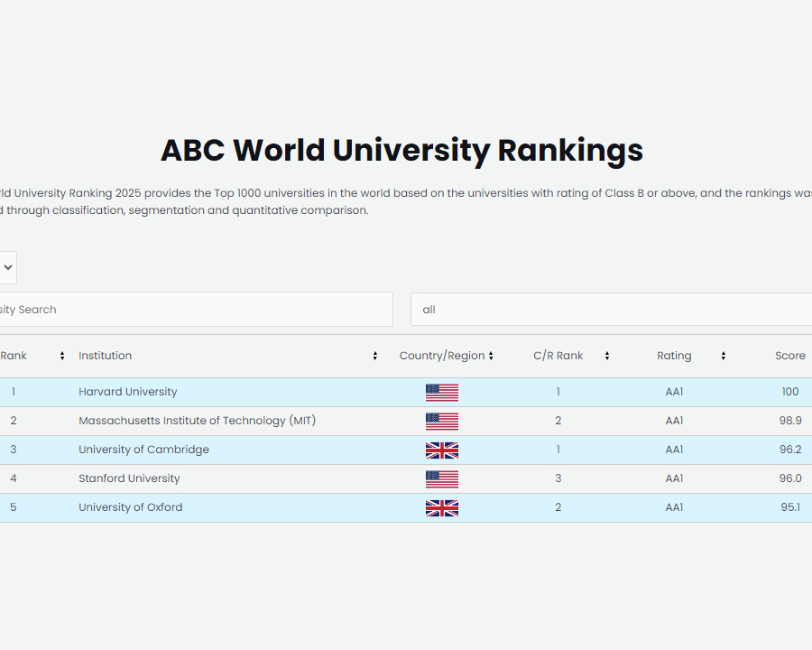Click the US flag in MIT row
Viewport: 812px width, 650px height.
click(x=442, y=422)
